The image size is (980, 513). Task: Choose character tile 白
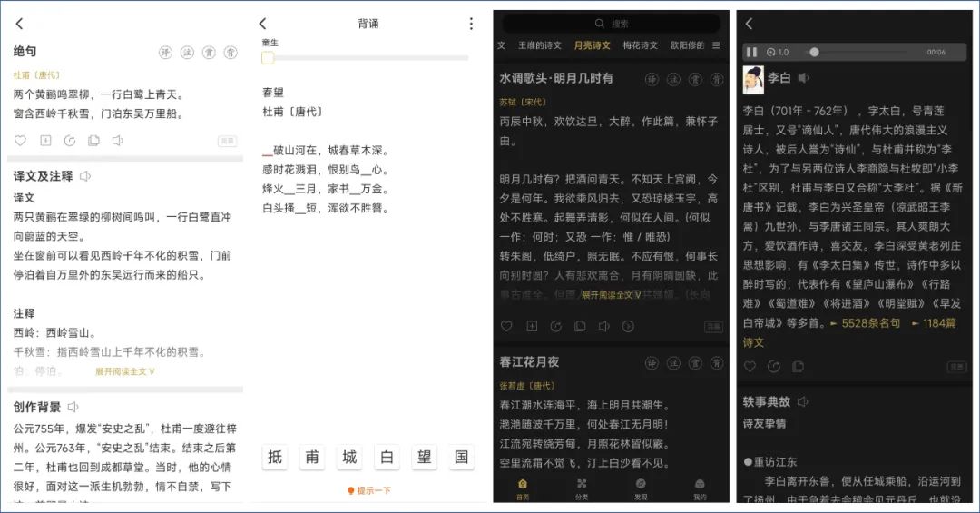[x=387, y=458]
